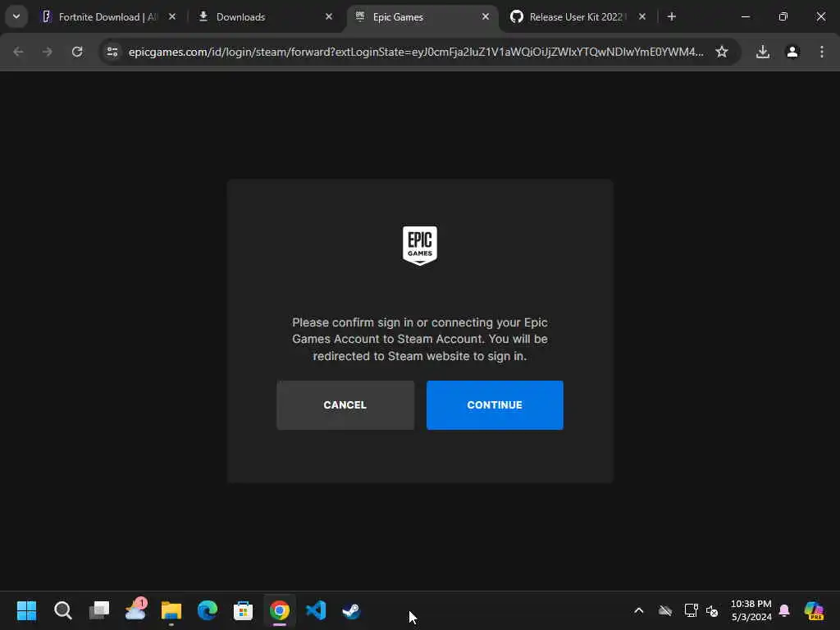
Task: Go back to previous page
Action: pos(18,52)
